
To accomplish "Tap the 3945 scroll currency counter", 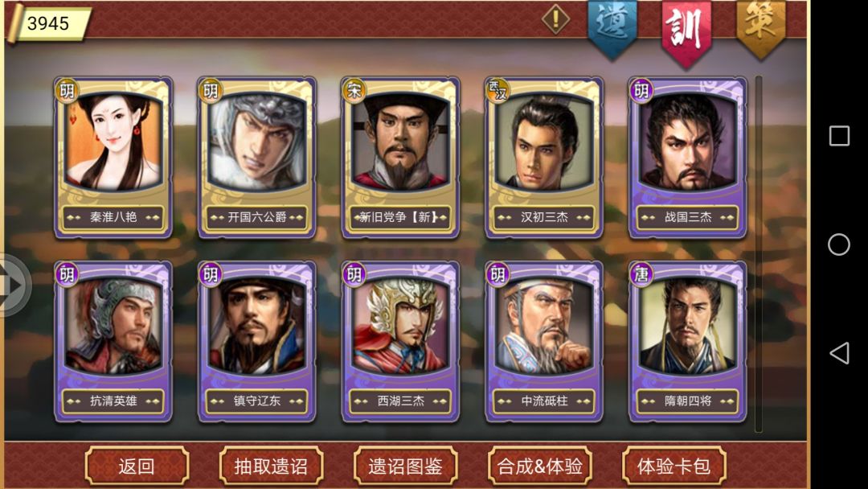I will click(x=49, y=23).
